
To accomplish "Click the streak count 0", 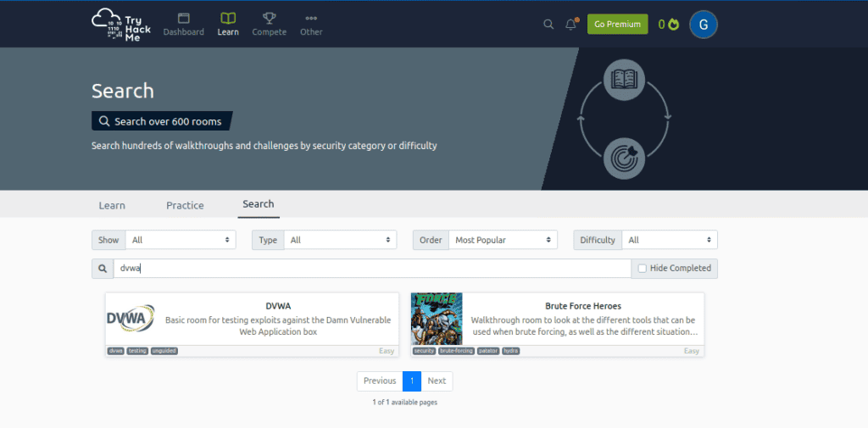I will 661,25.
